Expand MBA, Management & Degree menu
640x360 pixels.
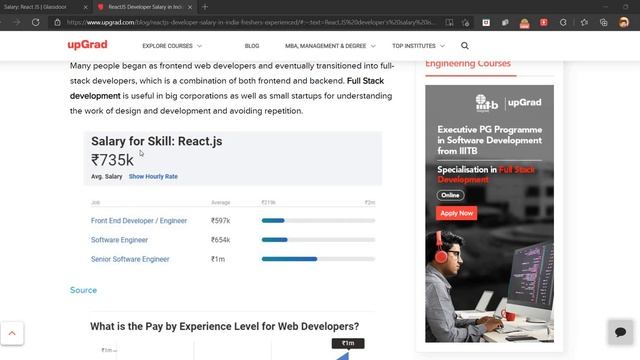330,46
